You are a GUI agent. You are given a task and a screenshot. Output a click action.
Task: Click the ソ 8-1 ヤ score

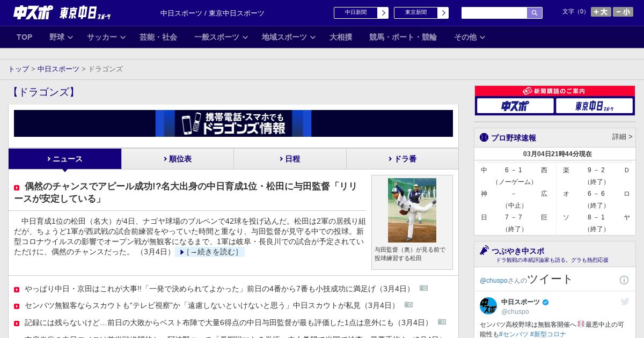[596, 217]
